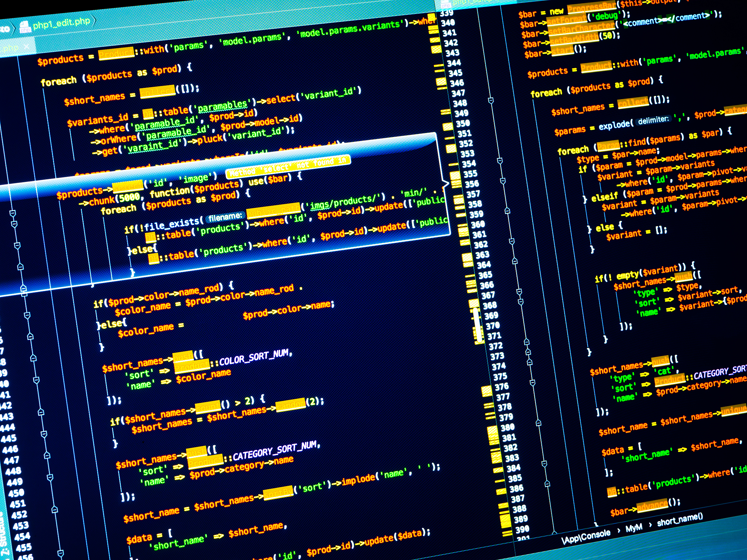
Task: Click implode('name' call in the left pane
Action: click(373, 477)
